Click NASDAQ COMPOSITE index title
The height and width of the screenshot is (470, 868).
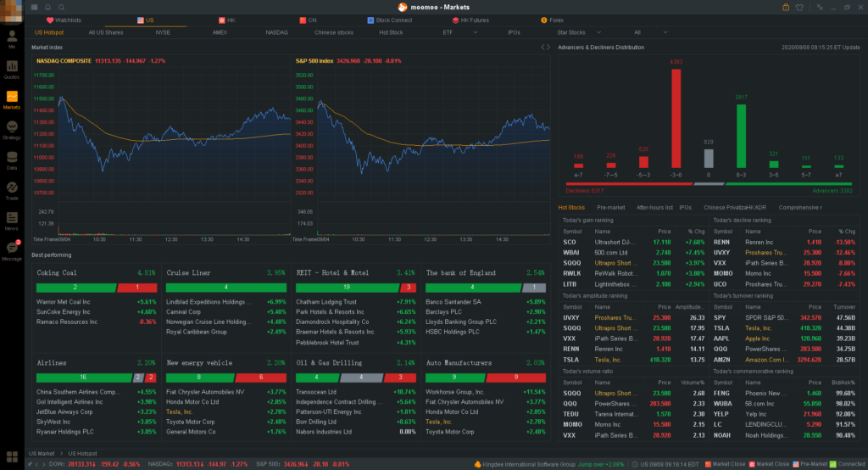tap(64, 61)
